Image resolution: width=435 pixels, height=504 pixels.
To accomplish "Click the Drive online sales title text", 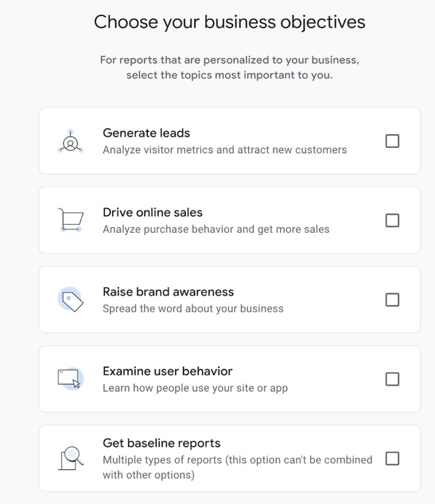I will [152, 212].
